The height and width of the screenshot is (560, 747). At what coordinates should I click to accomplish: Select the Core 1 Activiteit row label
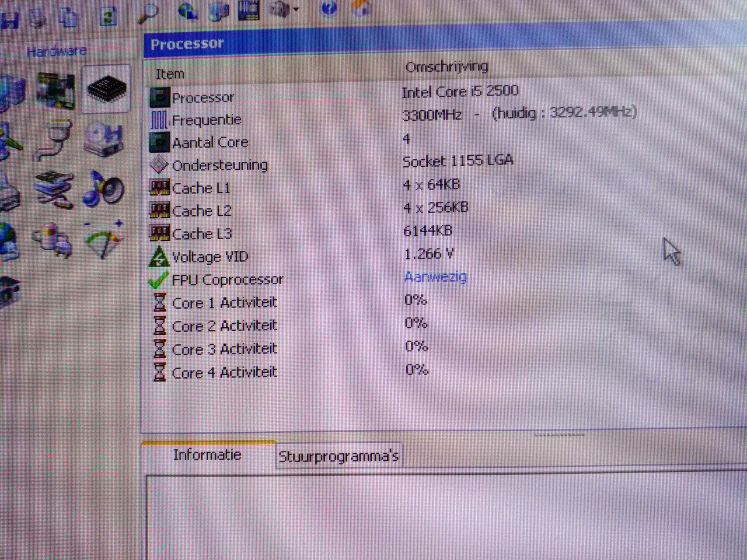pyautogui.click(x=225, y=303)
